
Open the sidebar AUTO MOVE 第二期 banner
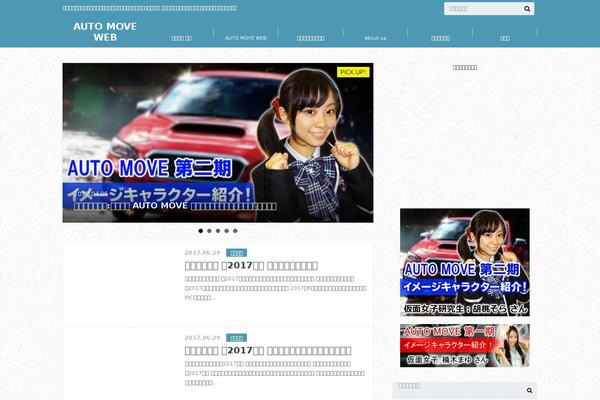coord(465,262)
